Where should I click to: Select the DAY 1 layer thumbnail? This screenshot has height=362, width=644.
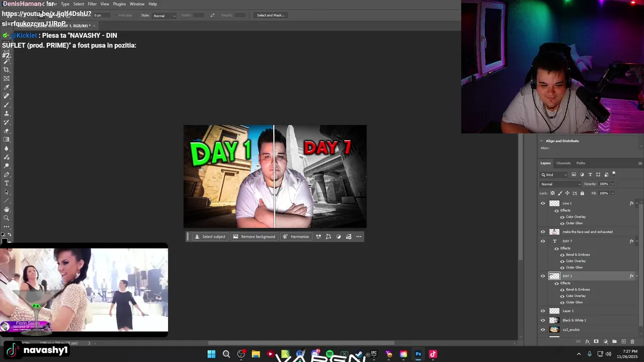click(554, 276)
